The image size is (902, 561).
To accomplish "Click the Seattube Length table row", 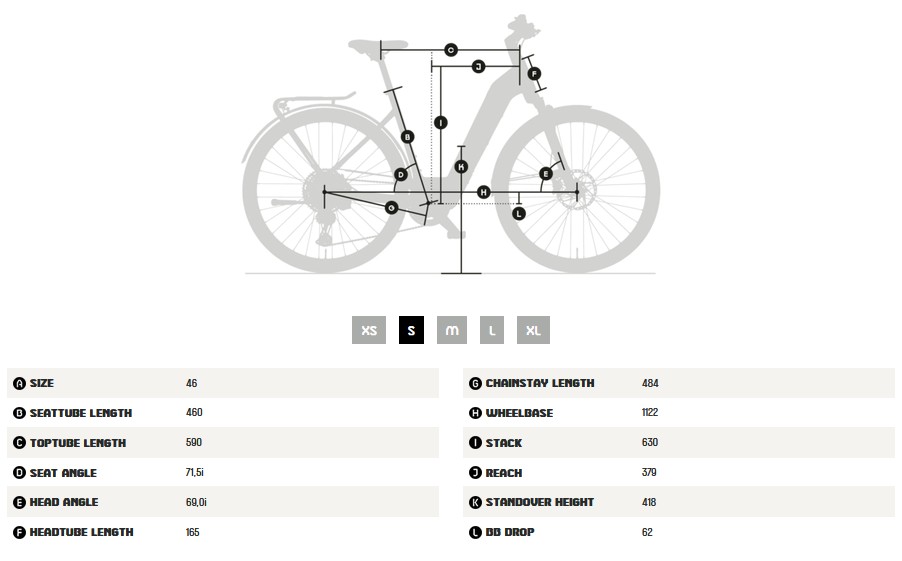I will (x=223, y=413).
